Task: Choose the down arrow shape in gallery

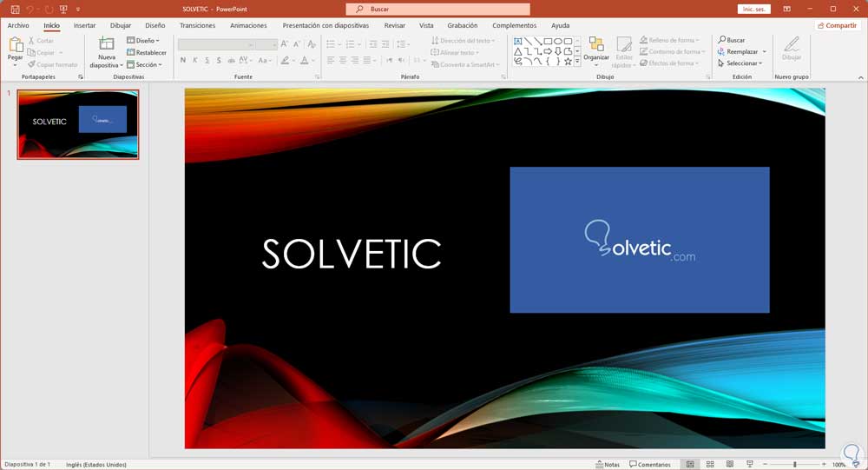Action: click(558, 51)
